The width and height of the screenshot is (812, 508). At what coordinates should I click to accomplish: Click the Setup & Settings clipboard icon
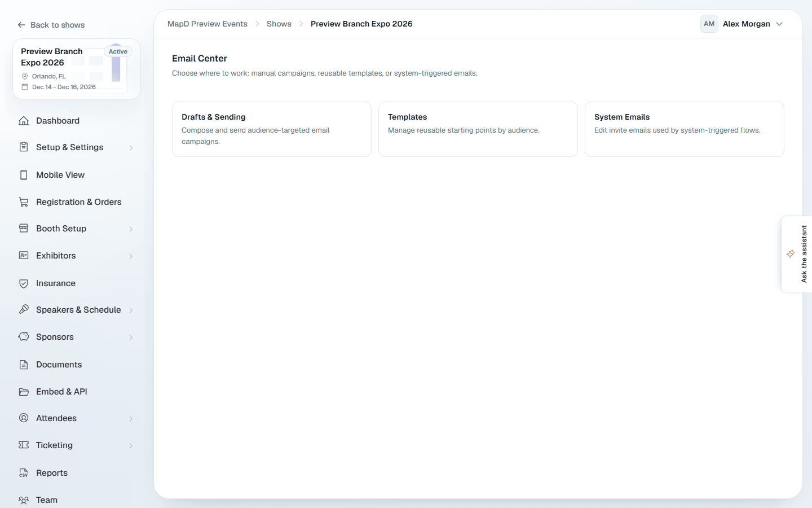[24, 147]
